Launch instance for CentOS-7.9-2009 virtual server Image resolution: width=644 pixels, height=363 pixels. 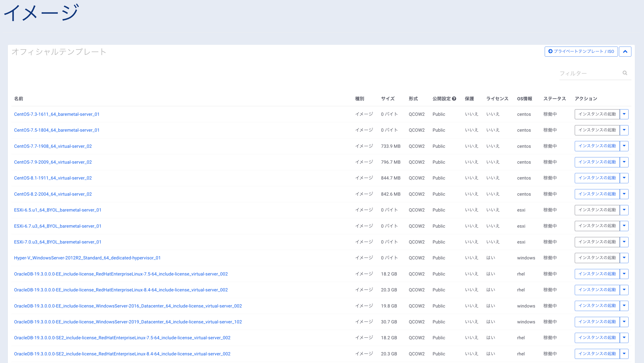(597, 162)
